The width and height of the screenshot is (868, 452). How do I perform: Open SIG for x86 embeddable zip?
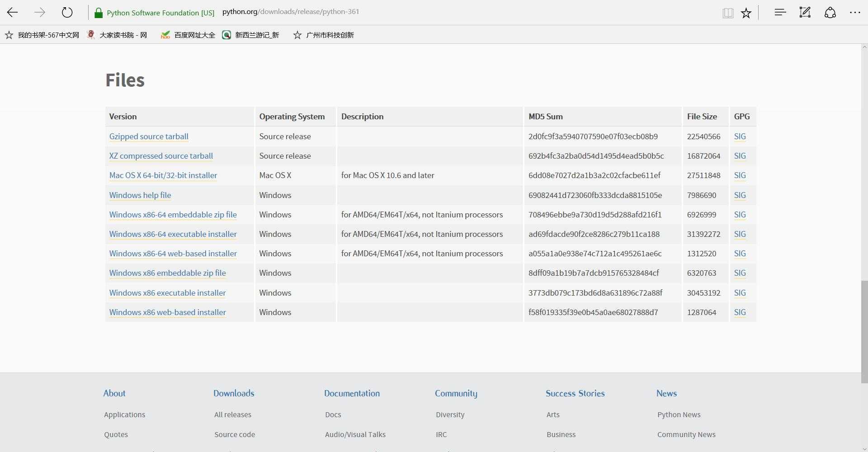pos(740,273)
